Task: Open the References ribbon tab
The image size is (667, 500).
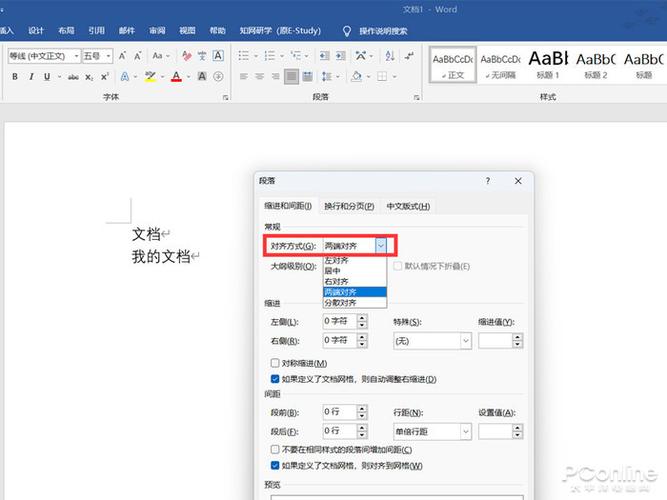Action: point(97,31)
